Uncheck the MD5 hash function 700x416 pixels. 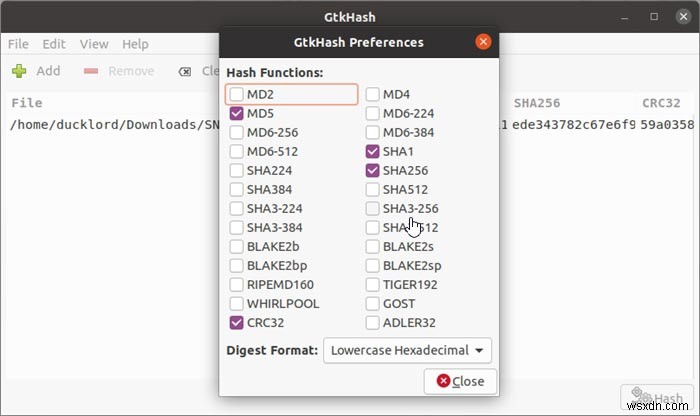click(236, 113)
